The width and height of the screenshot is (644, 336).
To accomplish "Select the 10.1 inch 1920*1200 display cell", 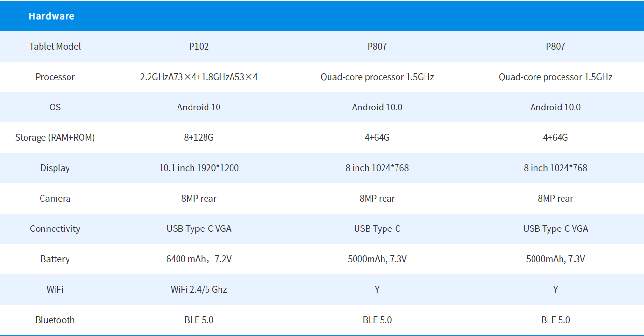I will coord(199,168).
